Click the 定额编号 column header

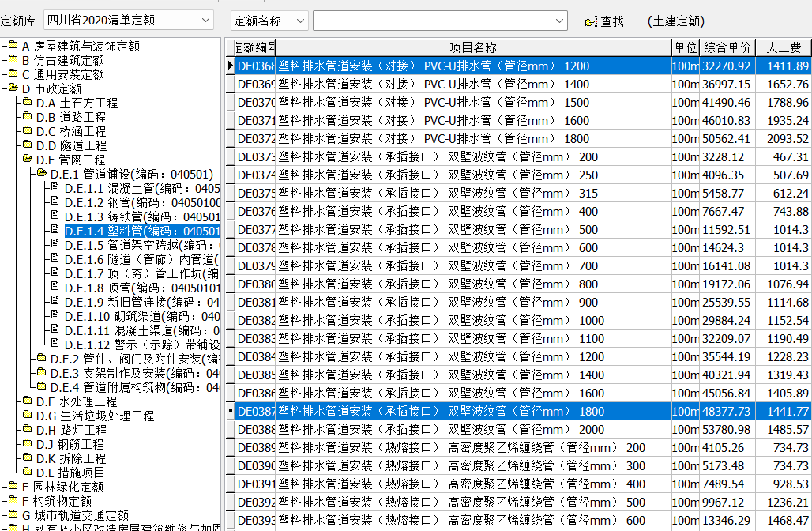[255, 47]
